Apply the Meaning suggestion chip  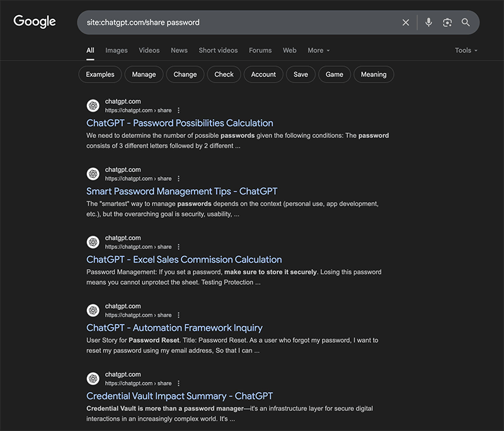click(374, 74)
